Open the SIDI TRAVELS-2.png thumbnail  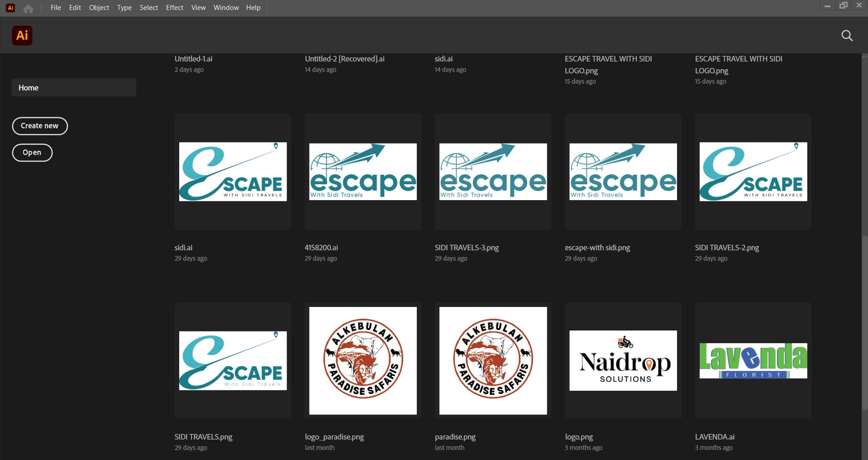coord(753,172)
